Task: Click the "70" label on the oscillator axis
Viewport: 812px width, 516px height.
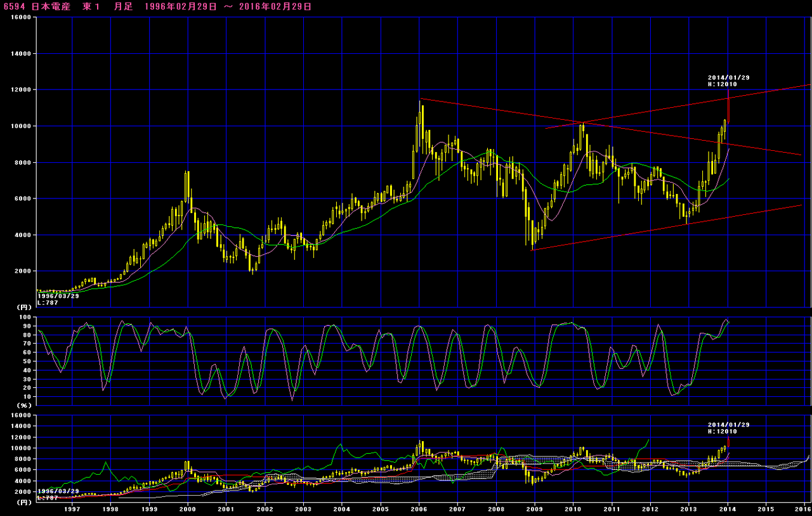Action: (28, 344)
